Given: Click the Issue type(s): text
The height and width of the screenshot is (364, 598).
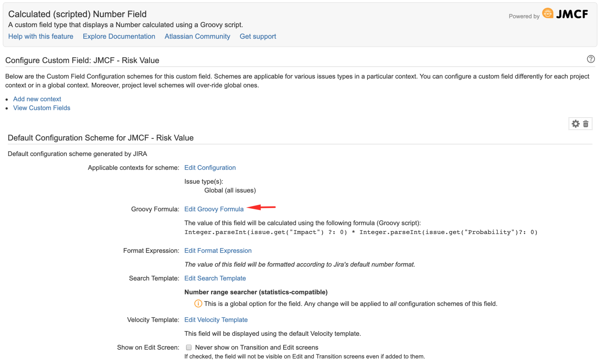Looking at the screenshot, I should 204,181.
